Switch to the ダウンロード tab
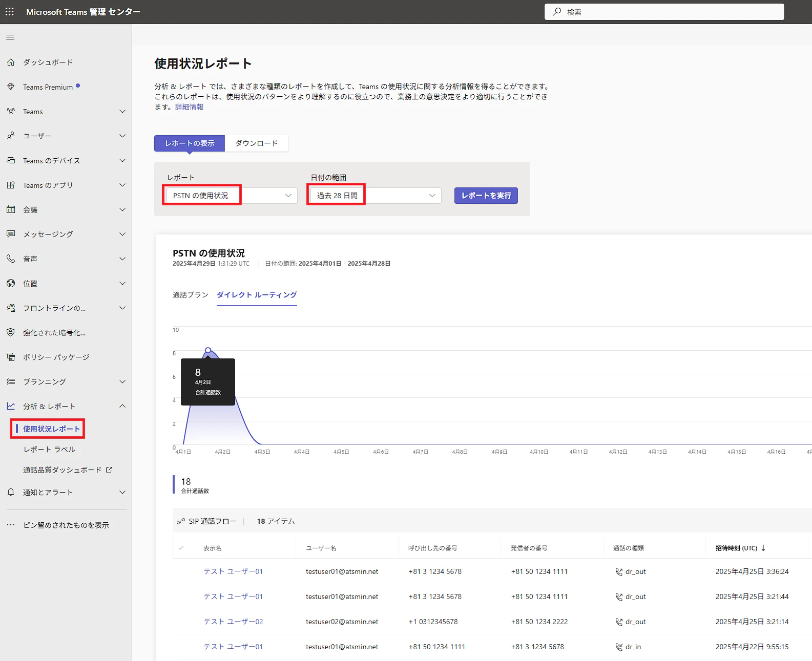Image resolution: width=812 pixels, height=661 pixels. pos(257,143)
